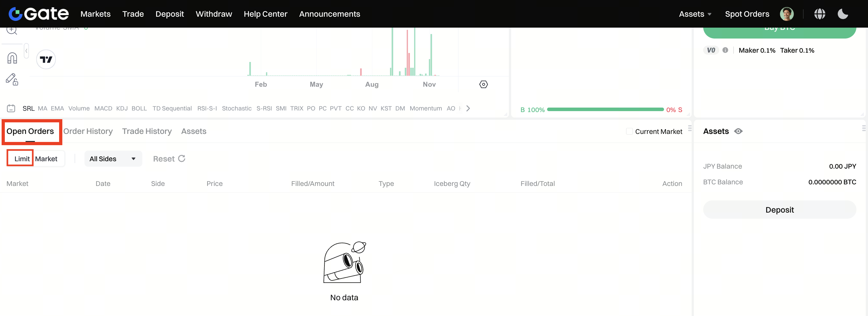Click the fee level info icon
This screenshot has height=316, width=868.
(725, 50)
